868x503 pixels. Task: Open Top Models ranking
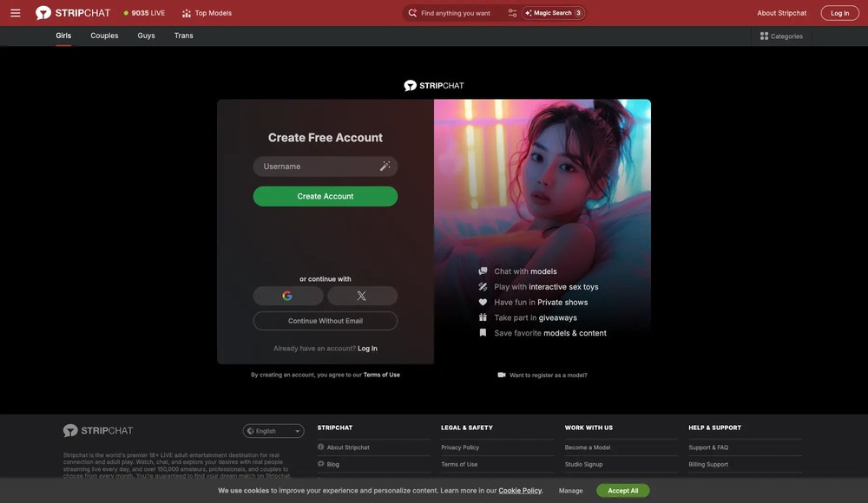(x=207, y=13)
